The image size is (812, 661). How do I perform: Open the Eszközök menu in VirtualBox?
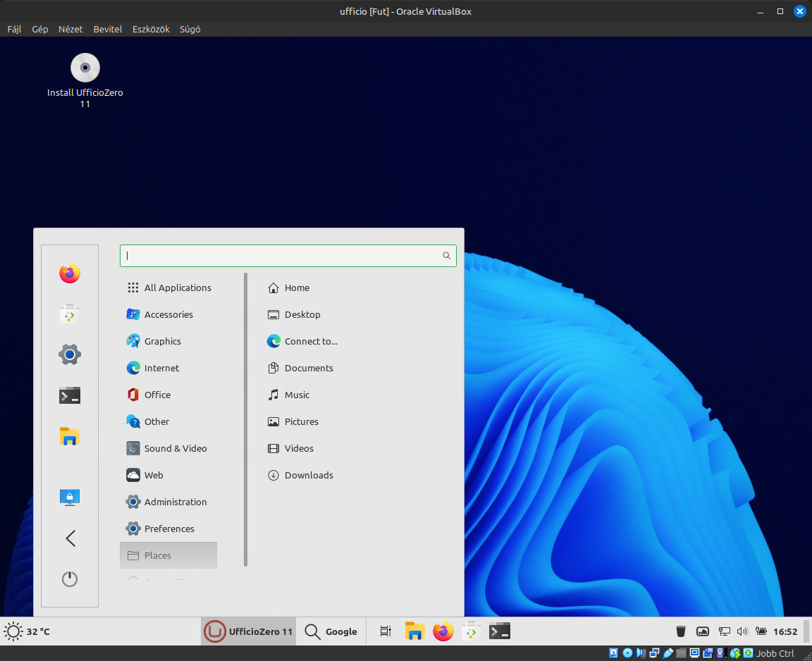(151, 29)
